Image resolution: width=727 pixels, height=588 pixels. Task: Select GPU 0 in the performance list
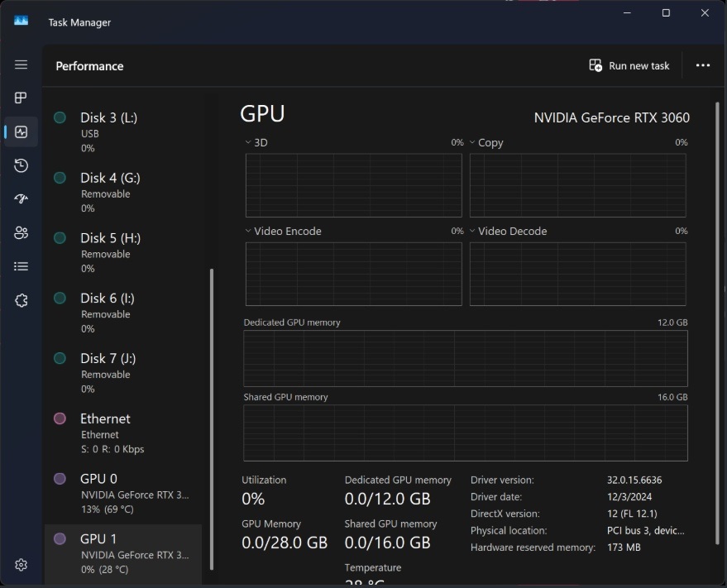[123, 494]
